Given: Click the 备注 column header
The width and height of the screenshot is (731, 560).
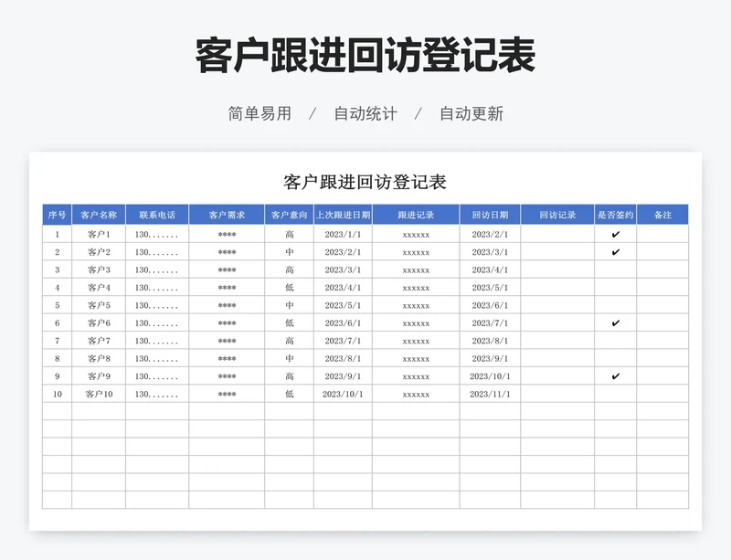Looking at the screenshot, I should [662, 215].
